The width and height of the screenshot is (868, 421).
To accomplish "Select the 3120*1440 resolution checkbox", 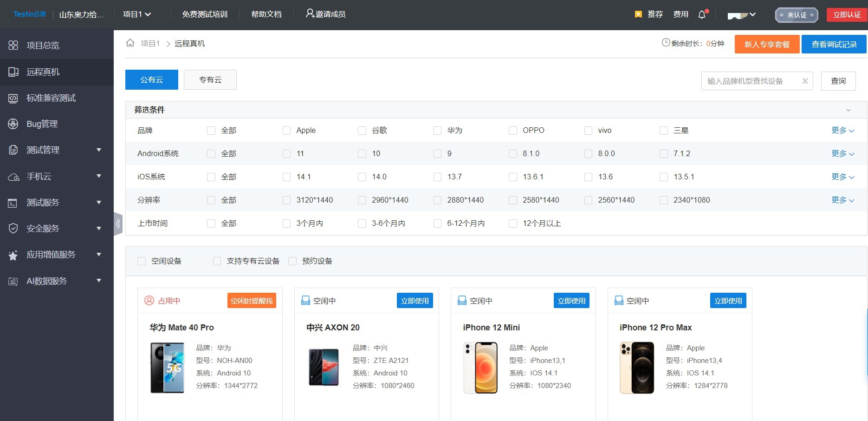I will pyautogui.click(x=286, y=200).
